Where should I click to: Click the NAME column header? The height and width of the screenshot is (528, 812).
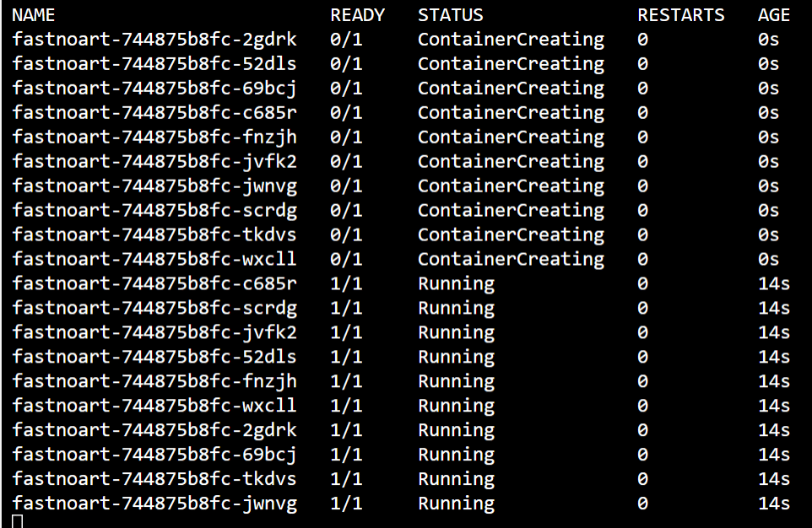(33, 15)
